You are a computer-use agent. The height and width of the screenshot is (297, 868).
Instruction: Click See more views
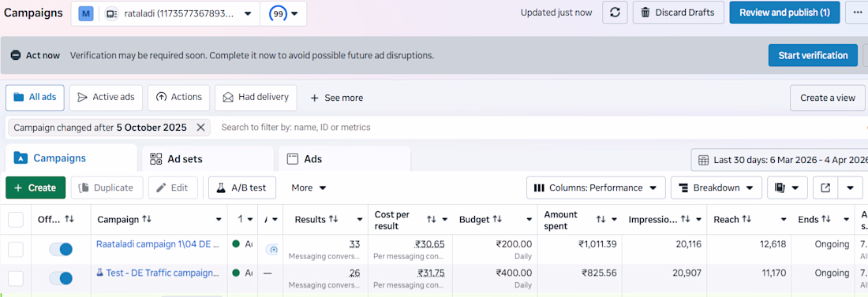coord(337,98)
